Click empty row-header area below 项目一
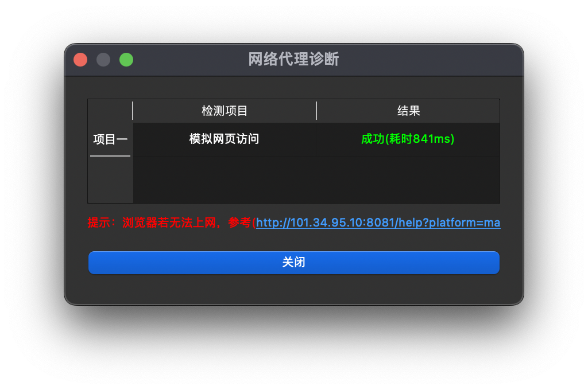 (x=110, y=180)
